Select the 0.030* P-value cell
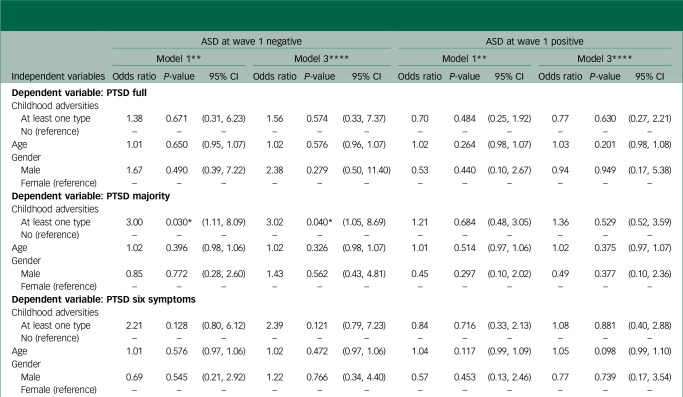The height and width of the screenshot is (397, 683). [179, 222]
